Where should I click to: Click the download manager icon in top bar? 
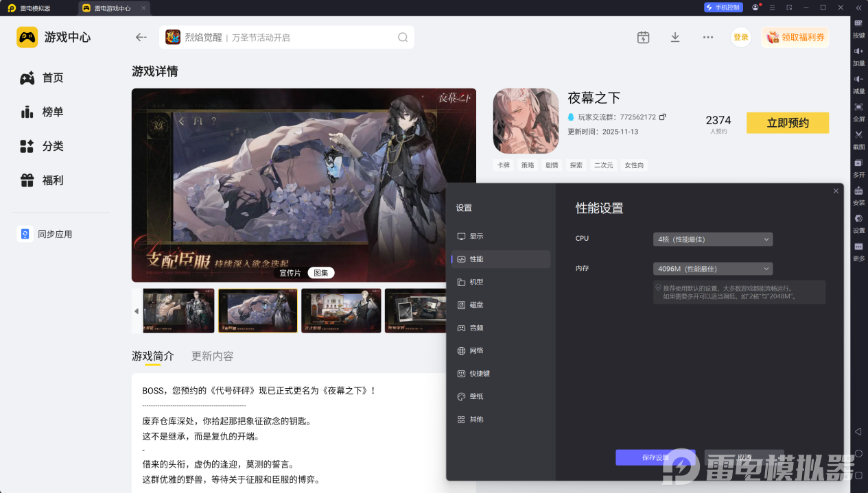tap(675, 37)
